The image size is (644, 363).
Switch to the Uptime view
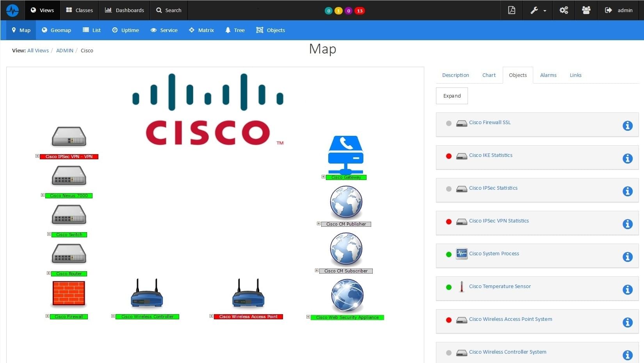click(125, 30)
